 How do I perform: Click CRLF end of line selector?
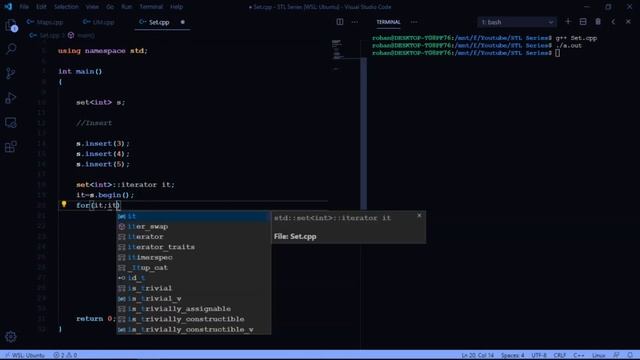point(560,355)
